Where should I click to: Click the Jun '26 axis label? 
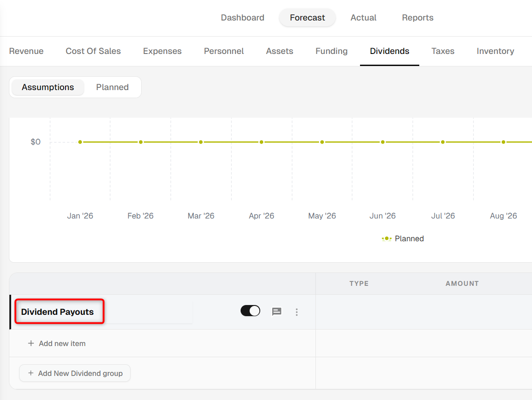383,216
